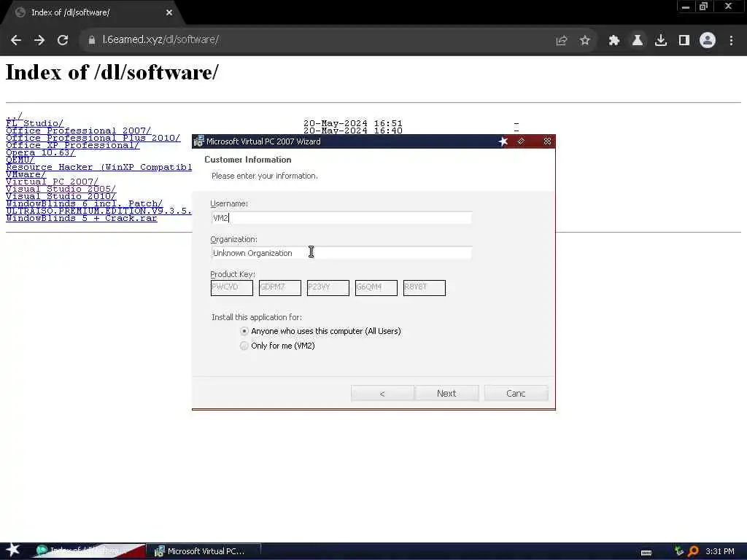Image resolution: width=747 pixels, height=560 pixels.
Task: Open the parent directory ../ link
Action: (14, 117)
